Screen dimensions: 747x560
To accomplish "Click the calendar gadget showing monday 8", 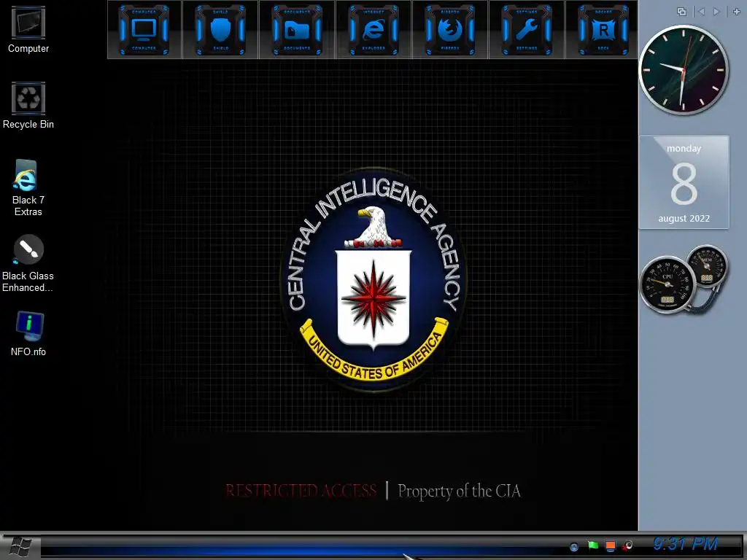I will click(684, 182).
